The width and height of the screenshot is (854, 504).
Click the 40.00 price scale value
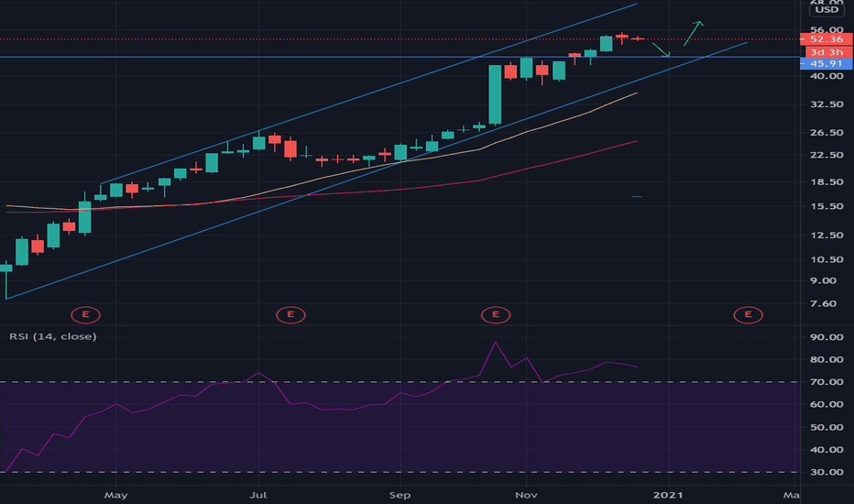[827, 76]
